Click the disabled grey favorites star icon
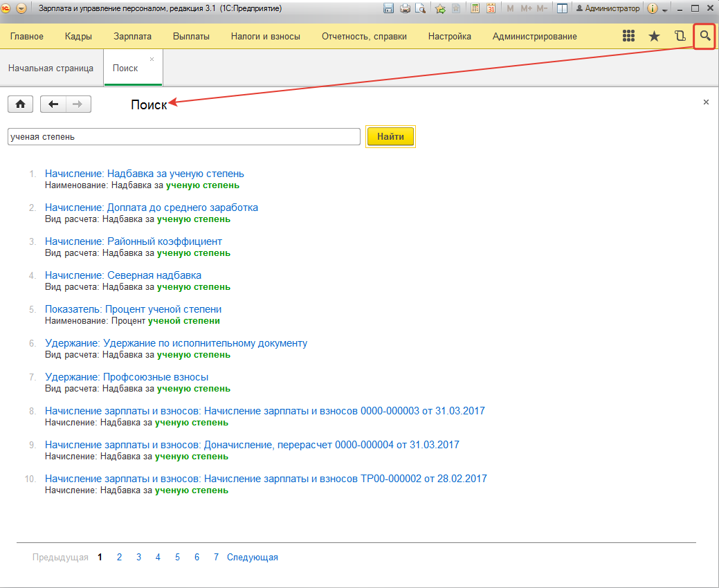 456,8
